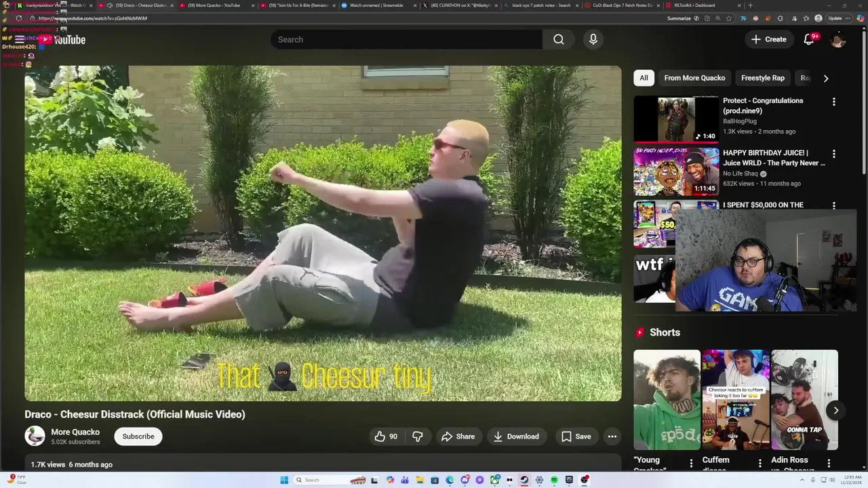Click the YouTube logo
Image resolution: width=868 pixels, height=488 pixels.
pyautogui.click(x=62, y=39)
